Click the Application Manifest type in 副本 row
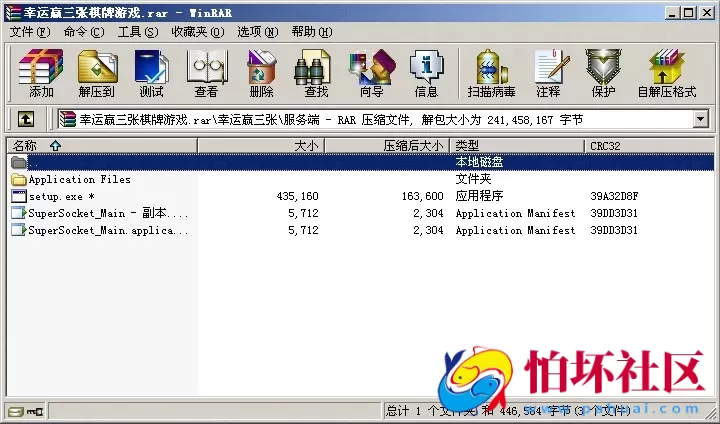 pos(515,213)
